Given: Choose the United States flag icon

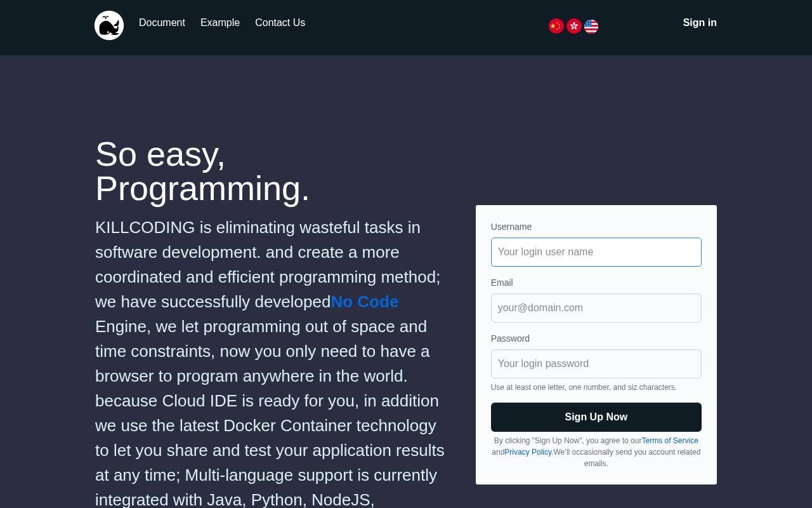Looking at the screenshot, I should (591, 26).
